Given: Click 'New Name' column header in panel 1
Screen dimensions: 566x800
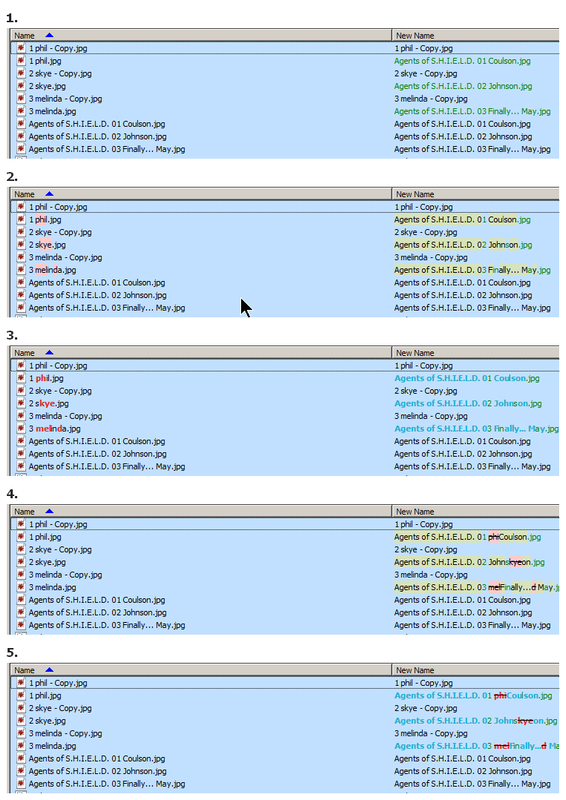Looking at the screenshot, I should [476, 36].
